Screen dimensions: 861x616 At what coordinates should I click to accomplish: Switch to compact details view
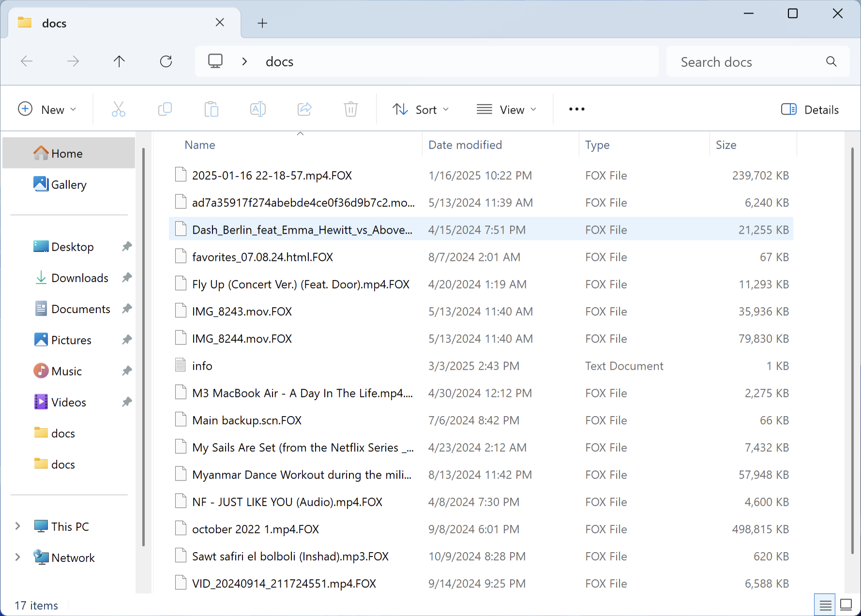[x=825, y=604]
